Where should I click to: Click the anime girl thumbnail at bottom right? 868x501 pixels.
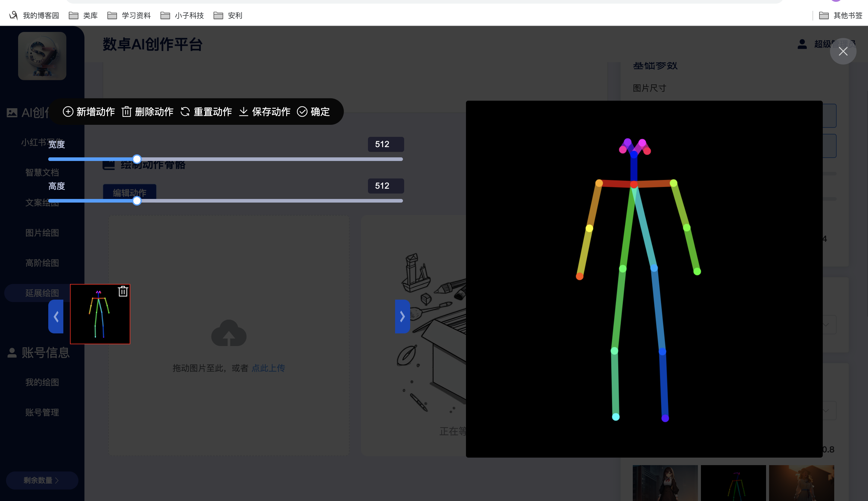click(665, 483)
